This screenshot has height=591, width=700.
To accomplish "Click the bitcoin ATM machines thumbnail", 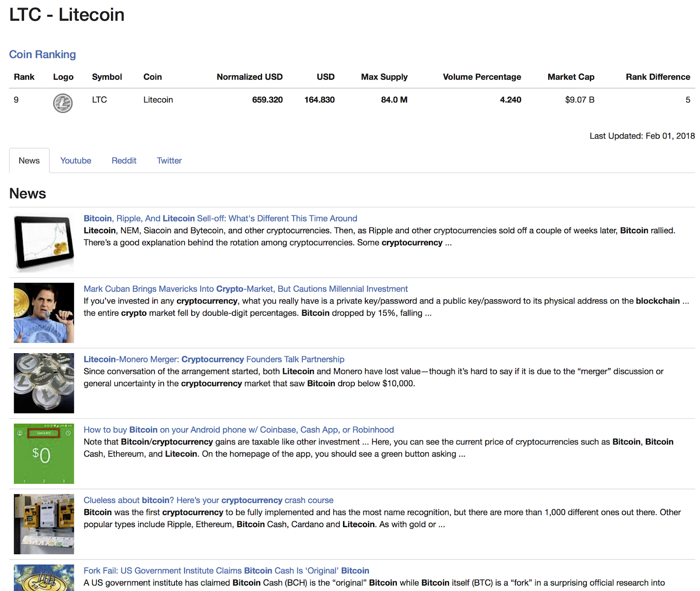I will (x=44, y=524).
